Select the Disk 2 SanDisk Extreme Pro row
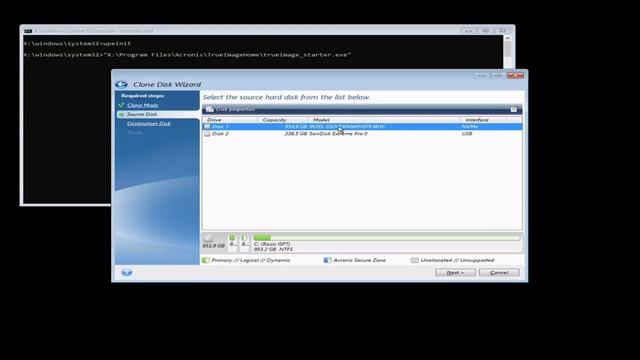Screen dimensions: 640x360 point(362,134)
